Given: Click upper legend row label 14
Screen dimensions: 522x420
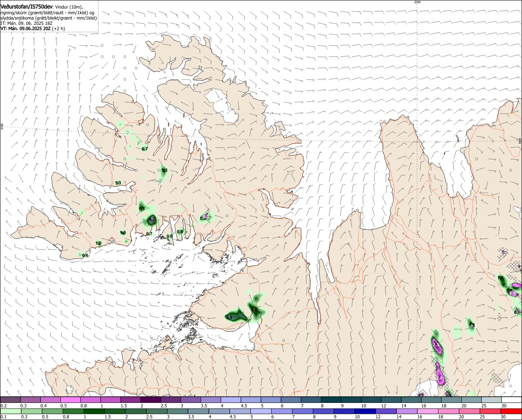Looking at the screenshot, I should tap(404, 406).
